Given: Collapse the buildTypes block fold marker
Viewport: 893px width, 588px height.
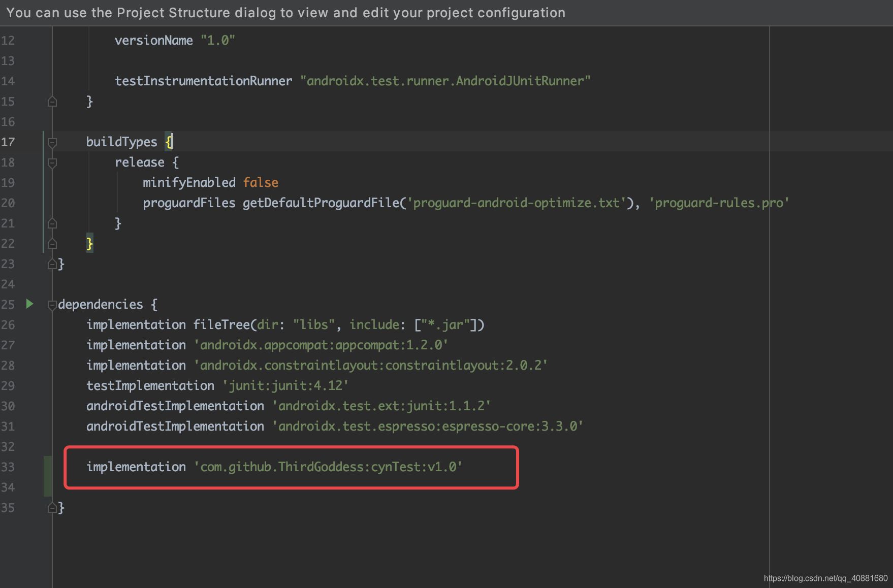Looking at the screenshot, I should coord(52,142).
